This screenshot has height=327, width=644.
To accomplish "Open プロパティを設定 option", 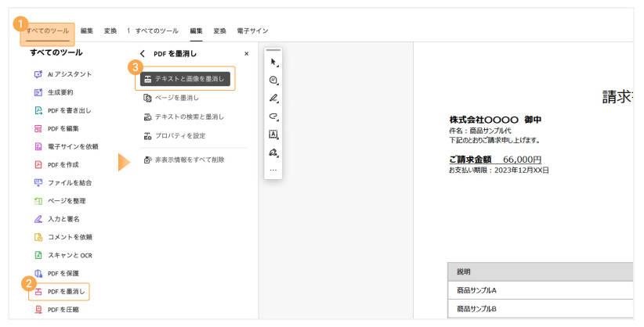I will pos(175,136).
